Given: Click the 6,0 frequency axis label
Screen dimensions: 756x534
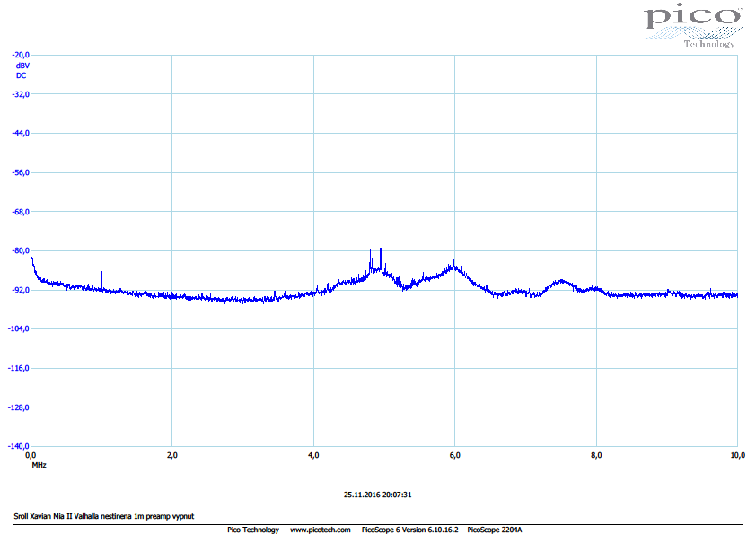Looking at the screenshot, I should (x=454, y=455).
